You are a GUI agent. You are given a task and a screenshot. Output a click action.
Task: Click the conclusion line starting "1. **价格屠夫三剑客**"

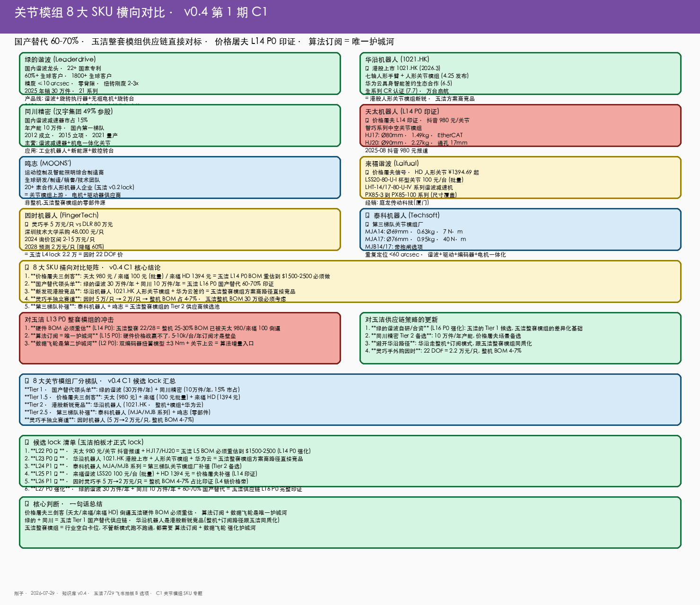pyautogui.click(x=177, y=277)
